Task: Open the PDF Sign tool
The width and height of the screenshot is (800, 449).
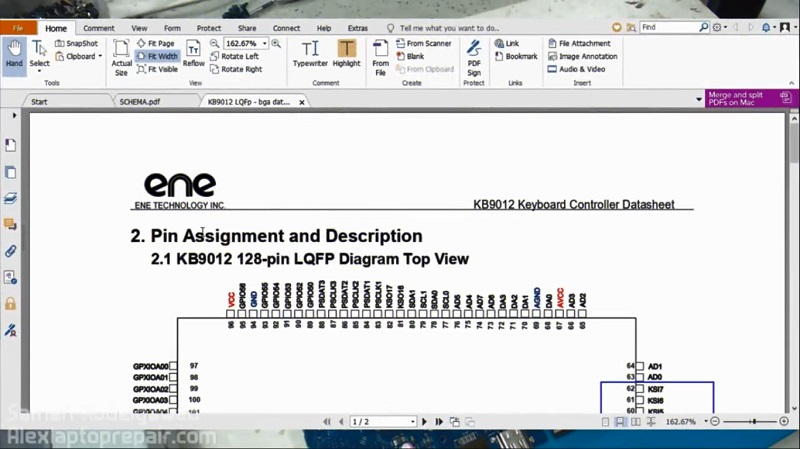Action: coord(474,58)
